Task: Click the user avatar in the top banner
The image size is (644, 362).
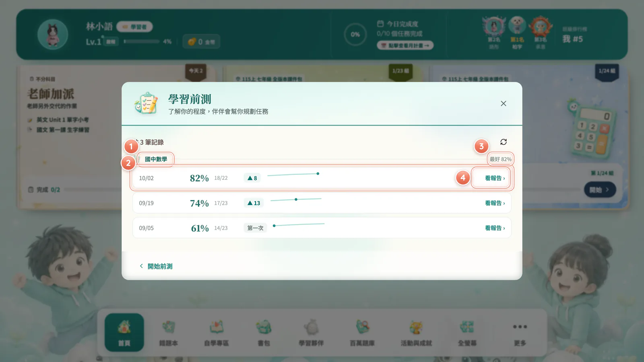Action: [53, 34]
